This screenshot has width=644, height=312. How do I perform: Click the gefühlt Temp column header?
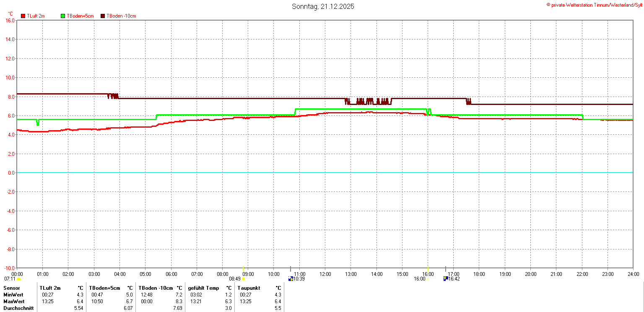click(x=203, y=288)
